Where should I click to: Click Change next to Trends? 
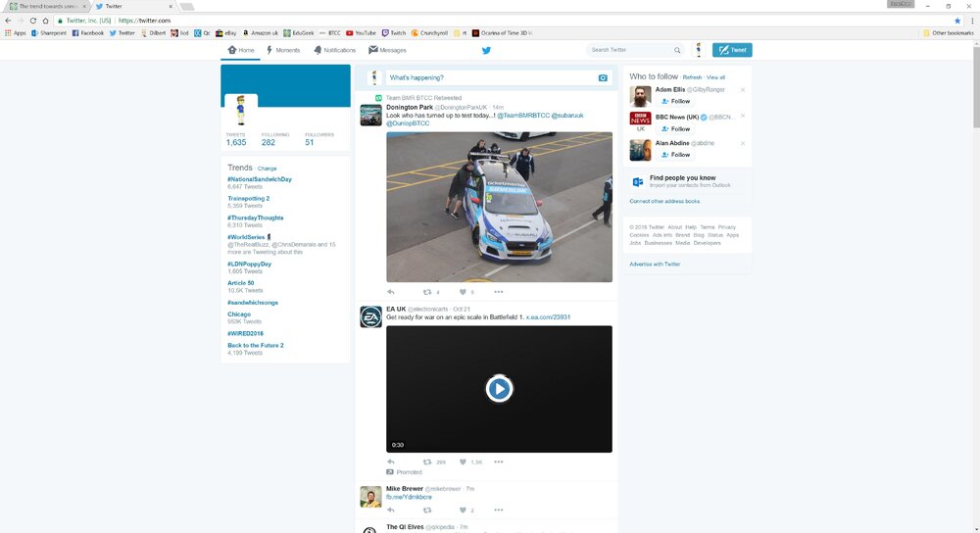(x=267, y=169)
